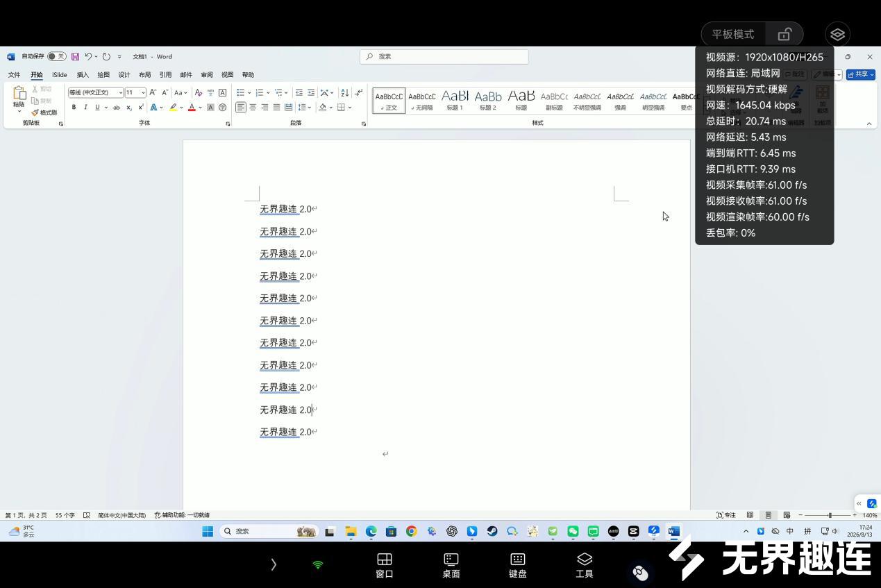The height and width of the screenshot is (588, 881).
Task: Apply text highlight color
Action: [174, 108]
